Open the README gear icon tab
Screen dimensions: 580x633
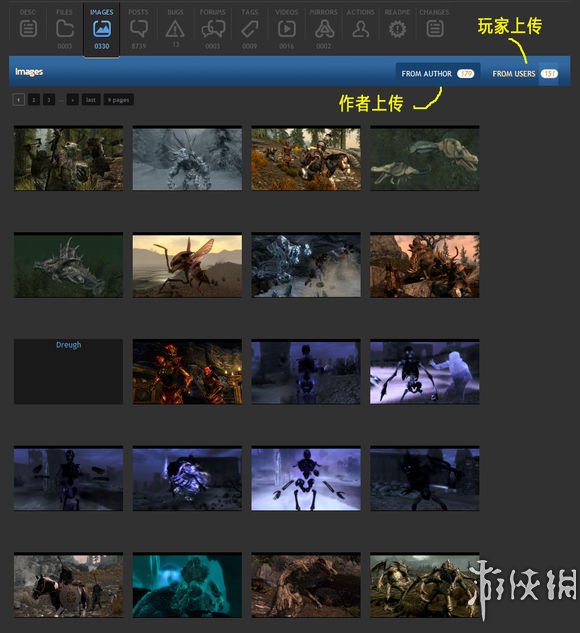(398, 28)
